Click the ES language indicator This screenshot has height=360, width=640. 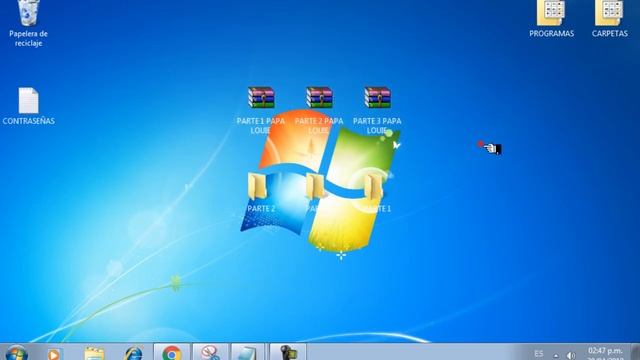[539, 354]
